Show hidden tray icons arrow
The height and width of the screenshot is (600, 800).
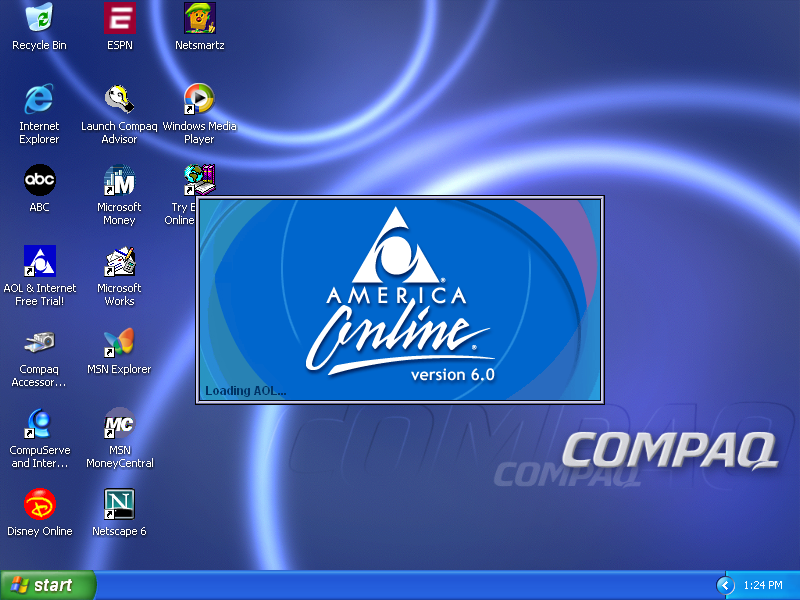(725, 585)
